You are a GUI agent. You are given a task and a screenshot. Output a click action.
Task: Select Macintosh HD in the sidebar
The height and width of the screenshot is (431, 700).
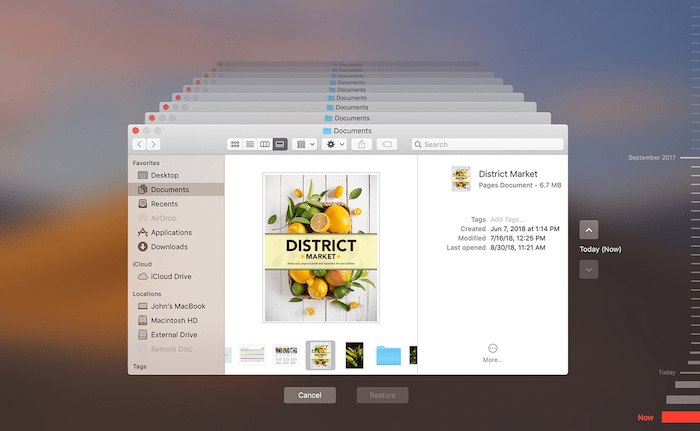[x=176, y=320]
